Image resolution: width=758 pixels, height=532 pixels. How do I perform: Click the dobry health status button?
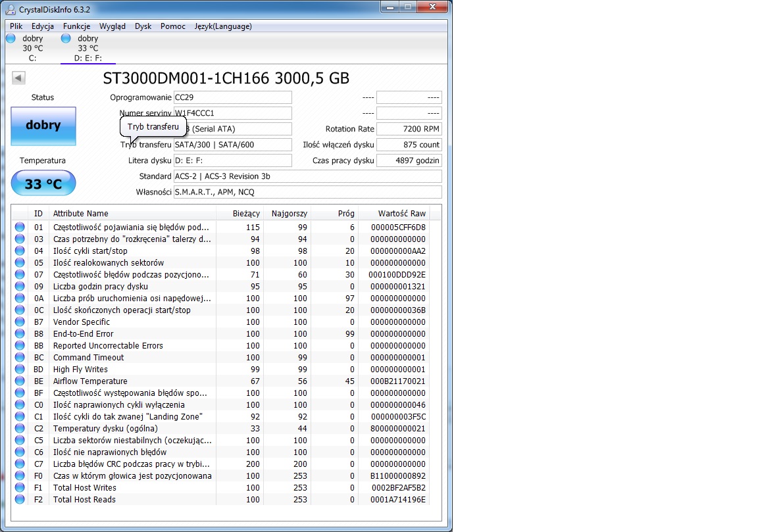tap(43, 126)
